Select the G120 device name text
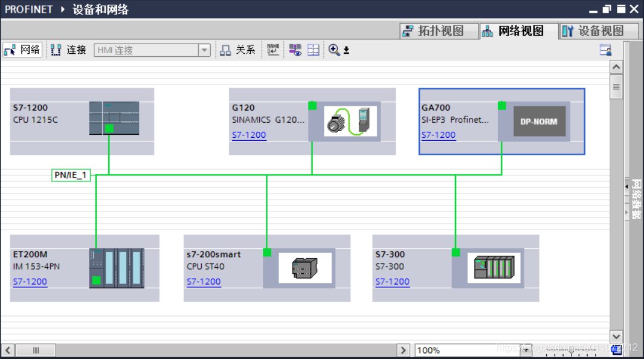This screenshot has height=359, width=644. [x=243, y=108]
